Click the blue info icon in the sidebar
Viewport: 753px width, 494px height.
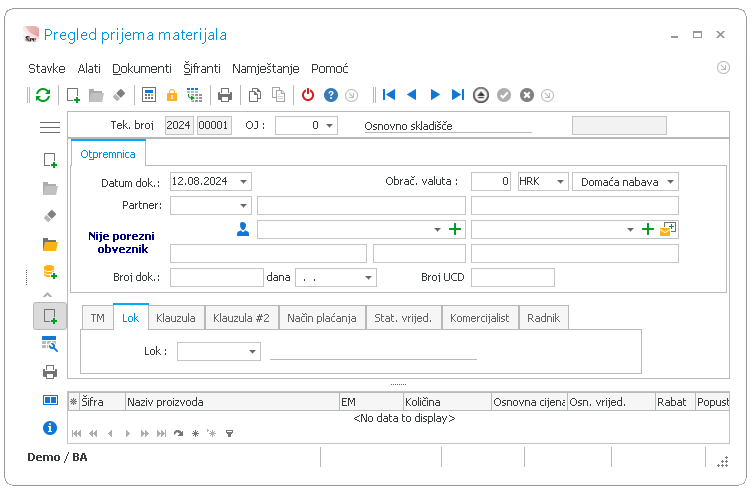[x=50, y=428]
